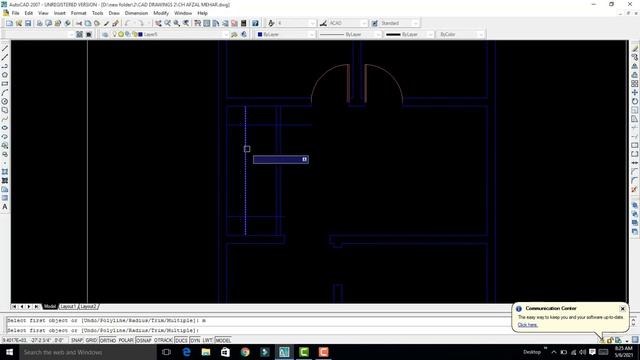The height and width of the screenshot is (360, 640).
Task: Close the Communication Center balloon
Action: click(x=622, y=309)
